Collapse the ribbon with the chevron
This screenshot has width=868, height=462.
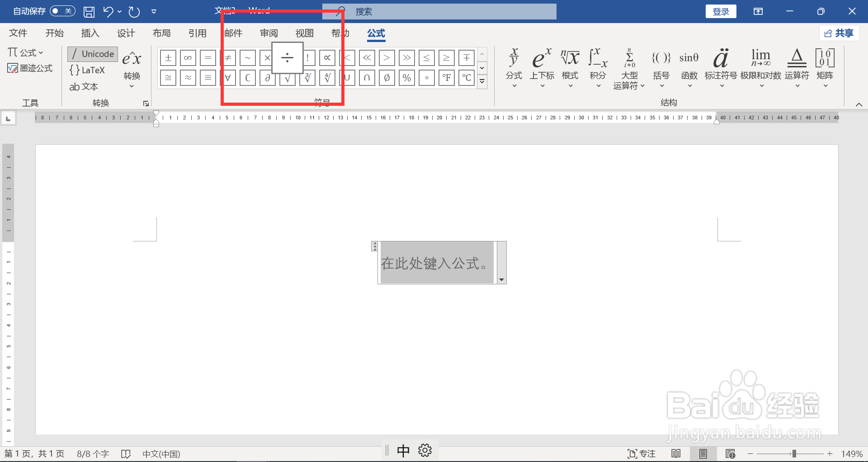(859, 104)
